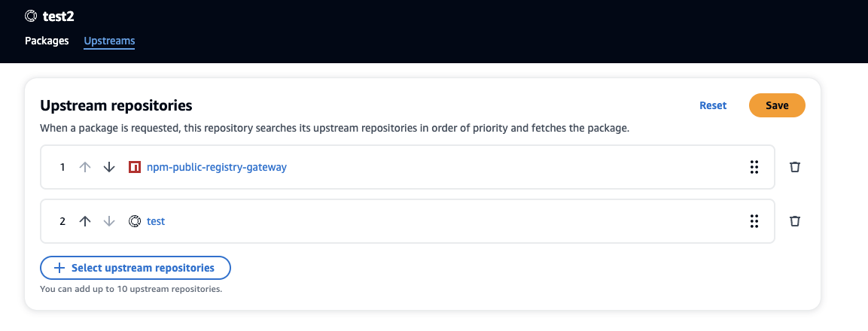Image resolution: width=868 pixels, height=331 pixels.
Task: Move npm-public-registry-gateway up in priority
Action: (85, 167)
